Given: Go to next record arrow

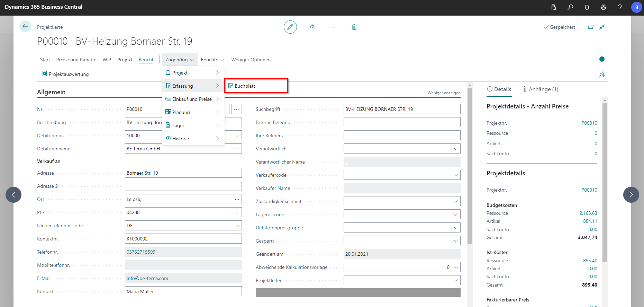Looking at the screenshot, I should [631, 195].
